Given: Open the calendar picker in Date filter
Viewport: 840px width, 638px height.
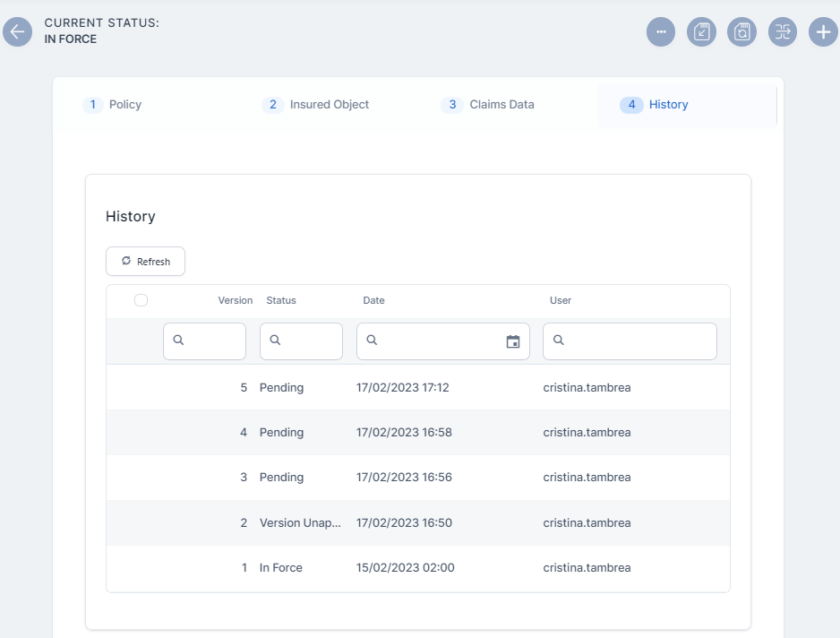Looking at the screenshot, I should point(513,341).
